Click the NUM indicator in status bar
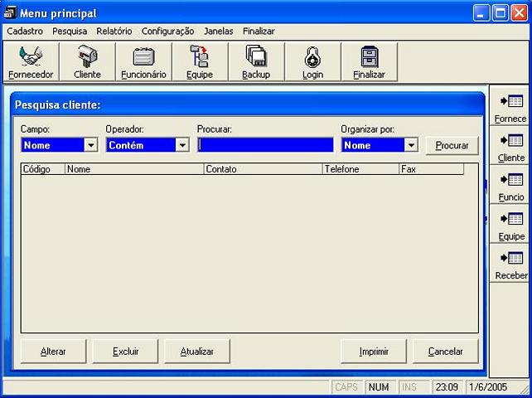 [380, 386]
